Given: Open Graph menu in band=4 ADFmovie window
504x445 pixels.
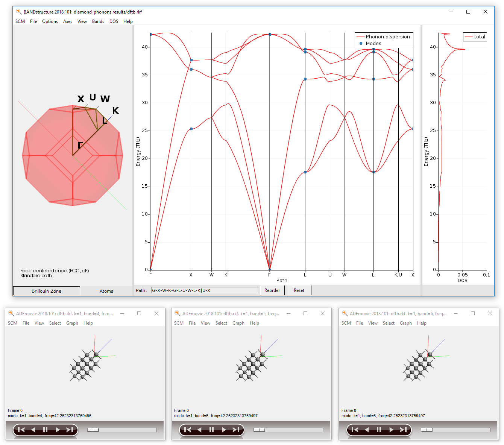Looking at the screenshot, I should (72, 323).
